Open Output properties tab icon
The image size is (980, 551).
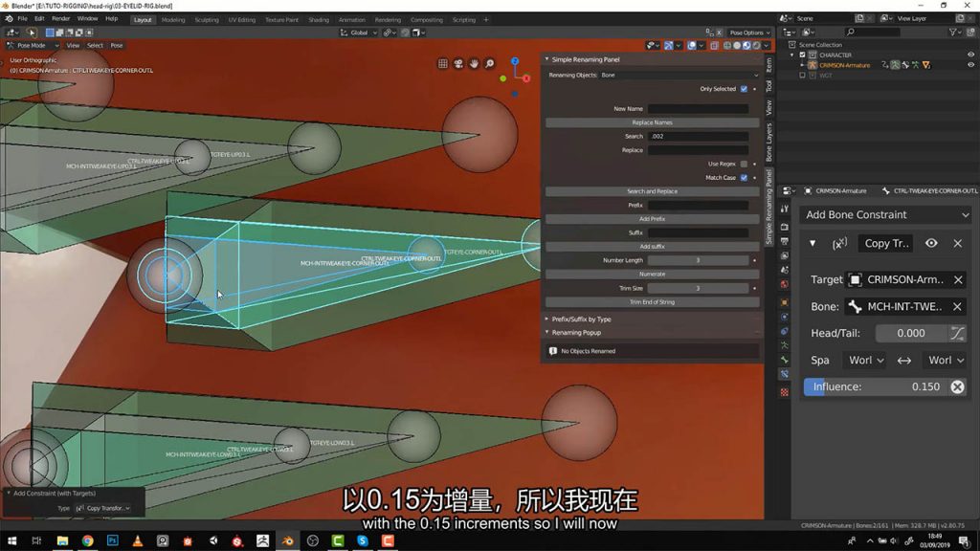(x=785, y=241)
